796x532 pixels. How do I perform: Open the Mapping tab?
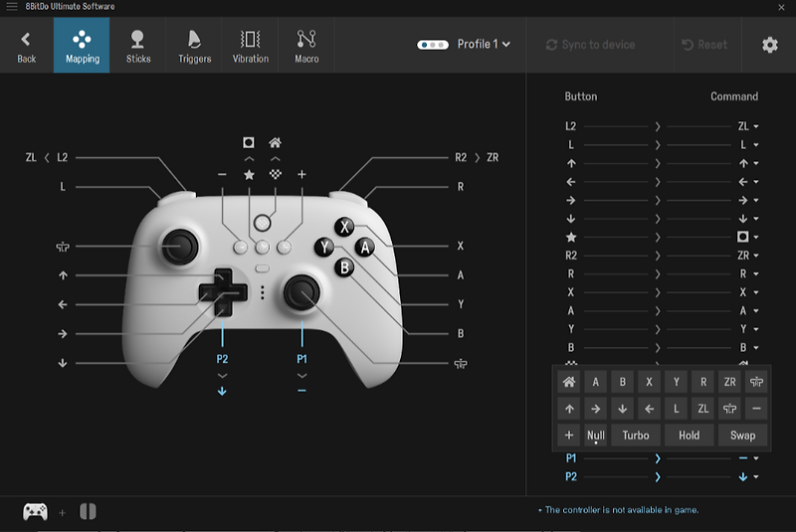82,46
